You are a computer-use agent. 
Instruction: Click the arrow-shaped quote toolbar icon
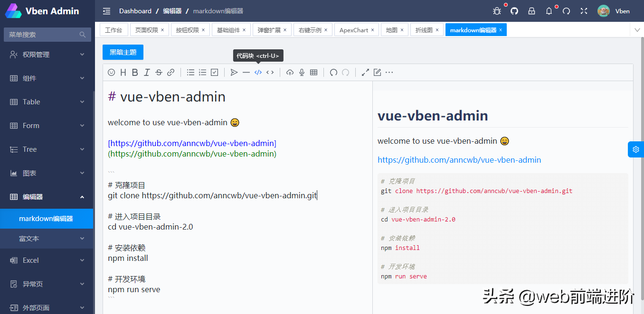pyautogui.click(x=234, y=73)
